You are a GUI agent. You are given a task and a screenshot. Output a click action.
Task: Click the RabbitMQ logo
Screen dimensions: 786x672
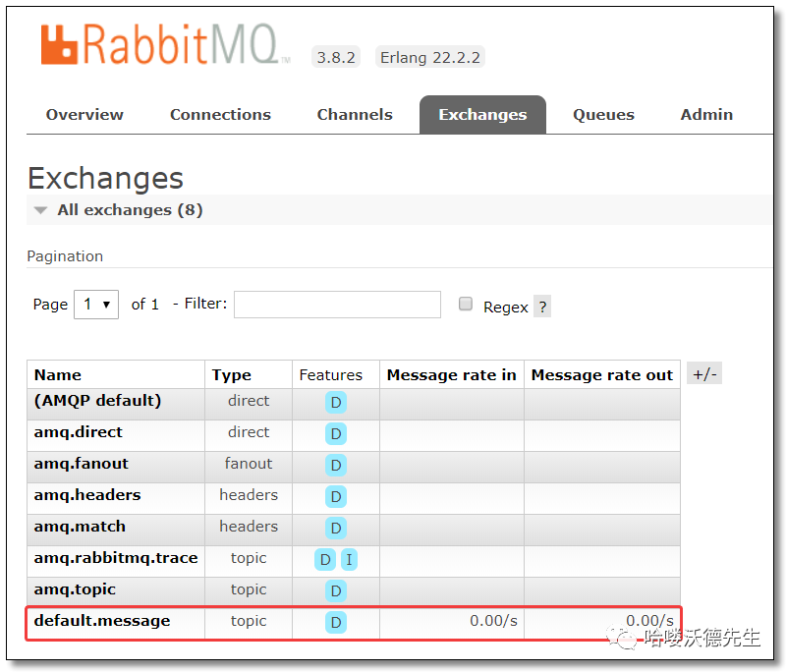point(165,44)
